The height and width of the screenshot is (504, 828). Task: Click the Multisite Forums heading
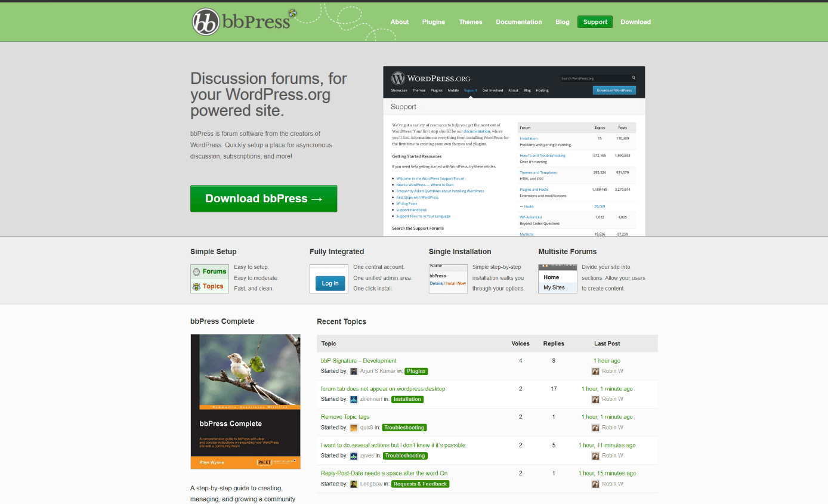coord(567,252)
